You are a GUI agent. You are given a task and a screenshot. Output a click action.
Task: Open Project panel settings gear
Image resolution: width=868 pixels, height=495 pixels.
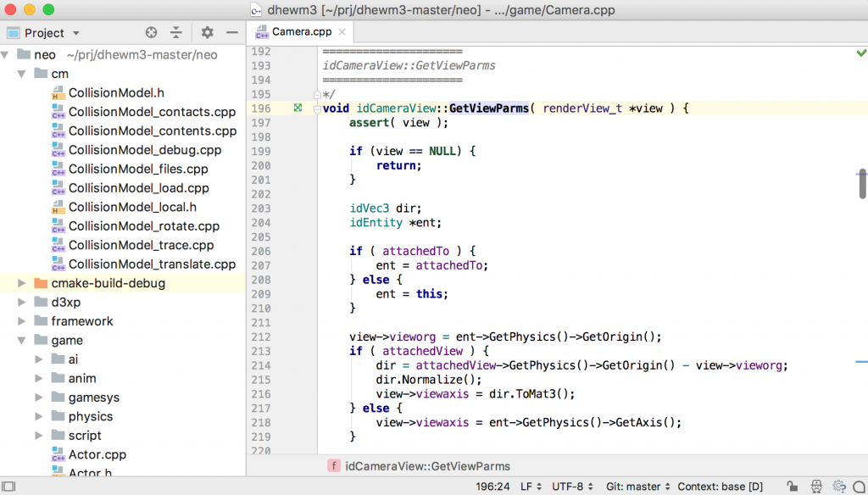click(x=207, y=32)
